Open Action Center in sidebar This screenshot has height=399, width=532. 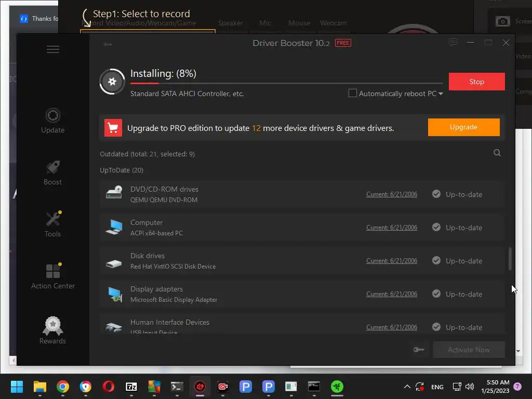pos(53,276)
